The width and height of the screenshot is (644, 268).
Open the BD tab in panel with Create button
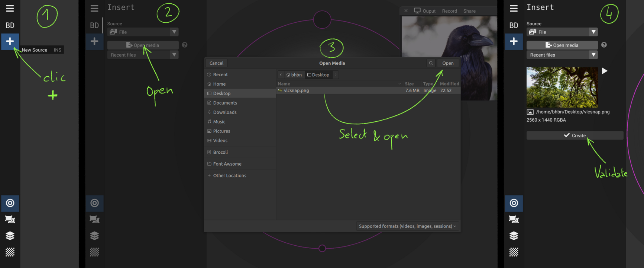click(x=514, y=25)
